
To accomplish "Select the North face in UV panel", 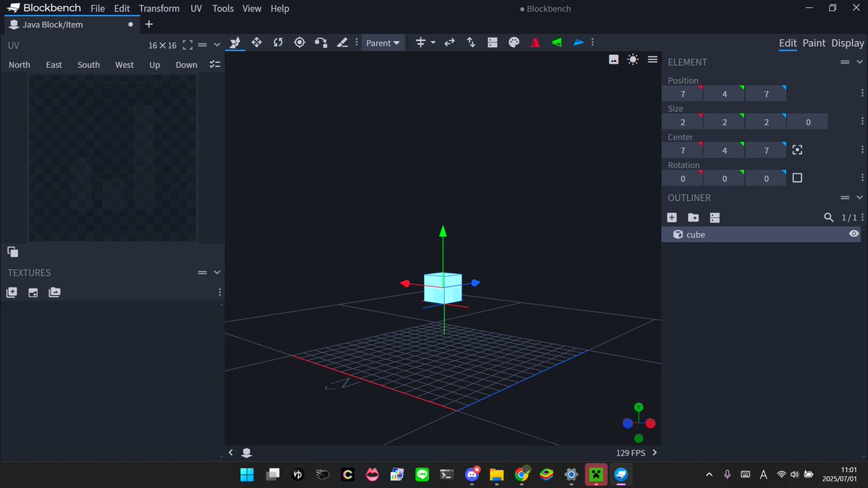I will tap(20, 64).
